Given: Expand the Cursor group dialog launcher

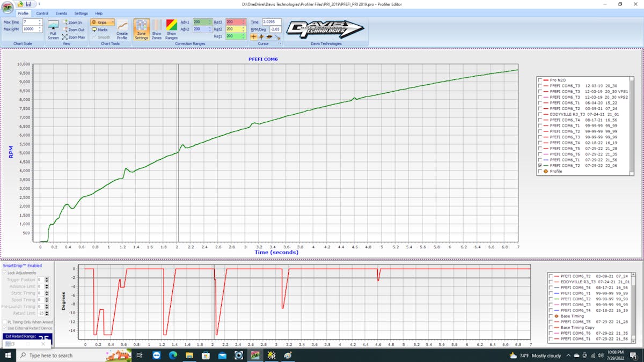Looking at the screenshot, I should point(280,43).
